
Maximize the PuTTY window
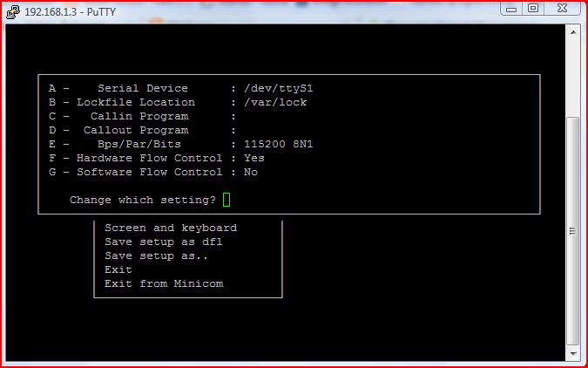(x=533, y=8)
